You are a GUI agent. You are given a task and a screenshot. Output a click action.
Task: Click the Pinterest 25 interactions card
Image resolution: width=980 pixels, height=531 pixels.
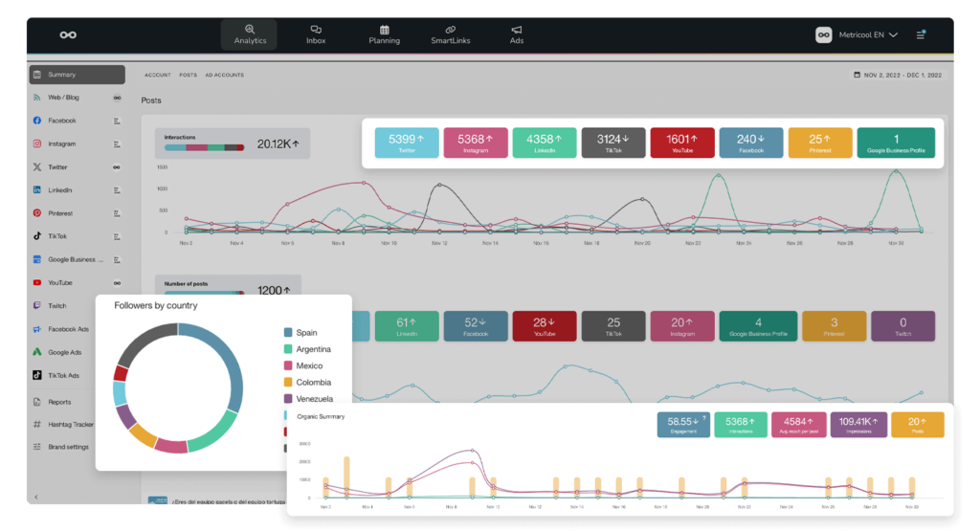pyautogui.click(x=820, y=143)
